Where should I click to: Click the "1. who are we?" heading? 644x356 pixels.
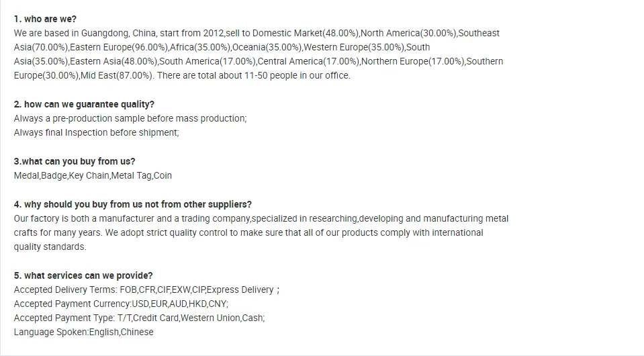[x=45, y=19]
